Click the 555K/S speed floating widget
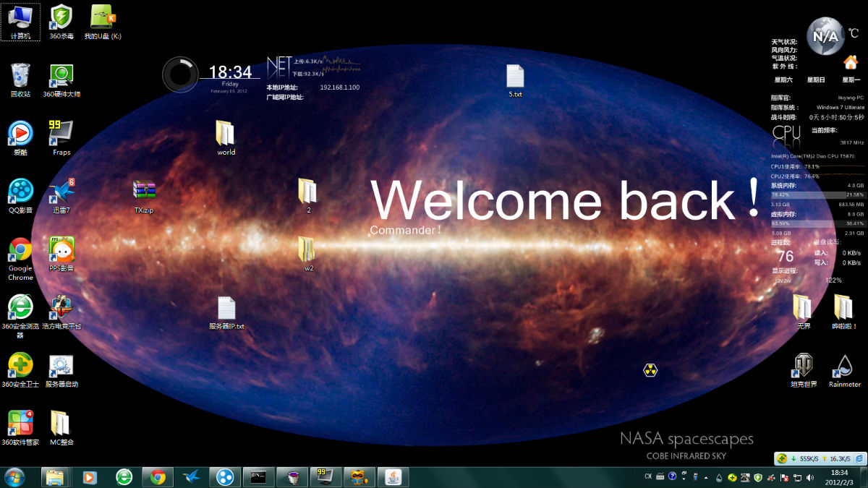 [821, 458]
